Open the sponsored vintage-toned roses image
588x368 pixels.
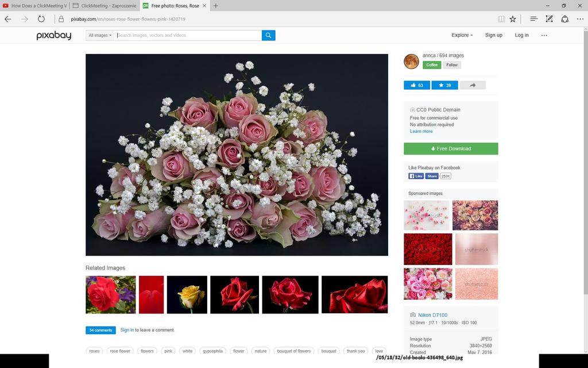pyautogui.click(x=475, y=215)
